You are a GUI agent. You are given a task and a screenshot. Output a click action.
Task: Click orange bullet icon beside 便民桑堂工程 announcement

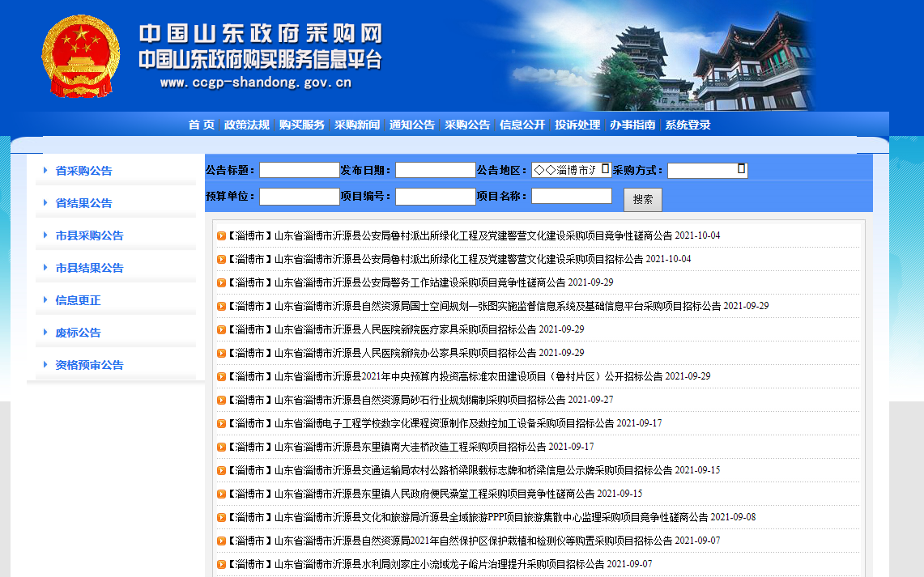click(221, 494)
